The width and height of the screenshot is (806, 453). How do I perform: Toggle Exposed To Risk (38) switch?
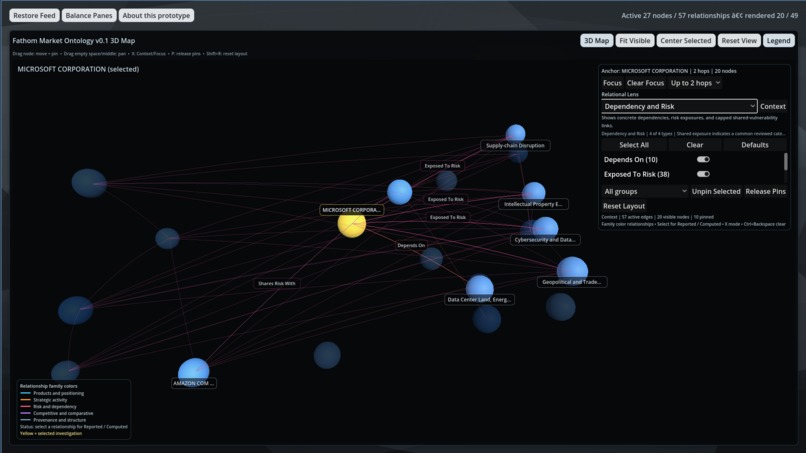coord(703,174)
